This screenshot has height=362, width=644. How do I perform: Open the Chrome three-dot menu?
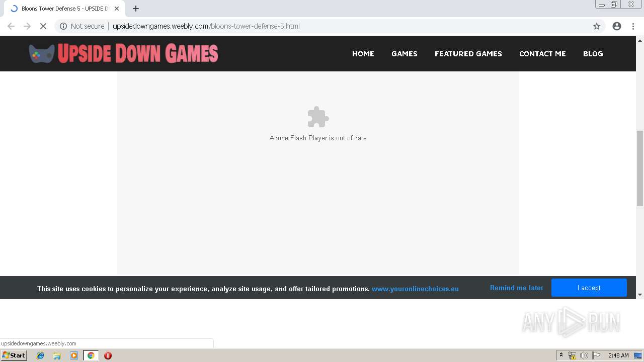click(633, 26)
